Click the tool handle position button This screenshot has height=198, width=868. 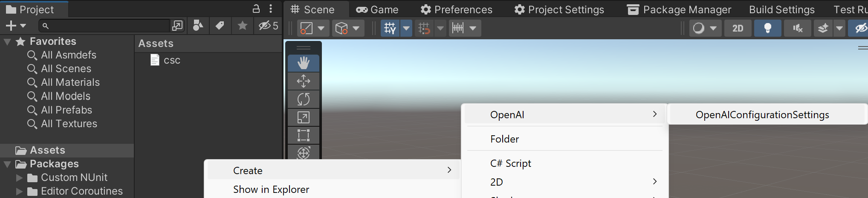[x=307, y=28]
